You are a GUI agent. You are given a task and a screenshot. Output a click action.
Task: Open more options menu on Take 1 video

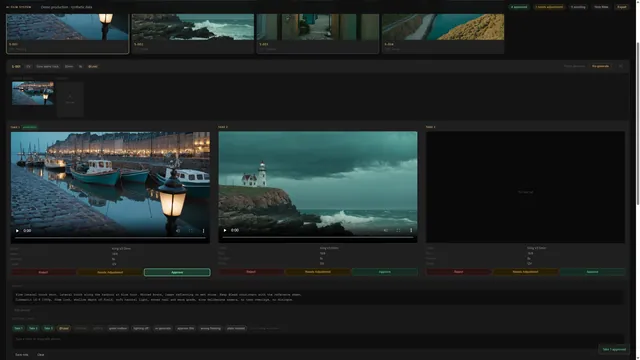tap(203, 231)
